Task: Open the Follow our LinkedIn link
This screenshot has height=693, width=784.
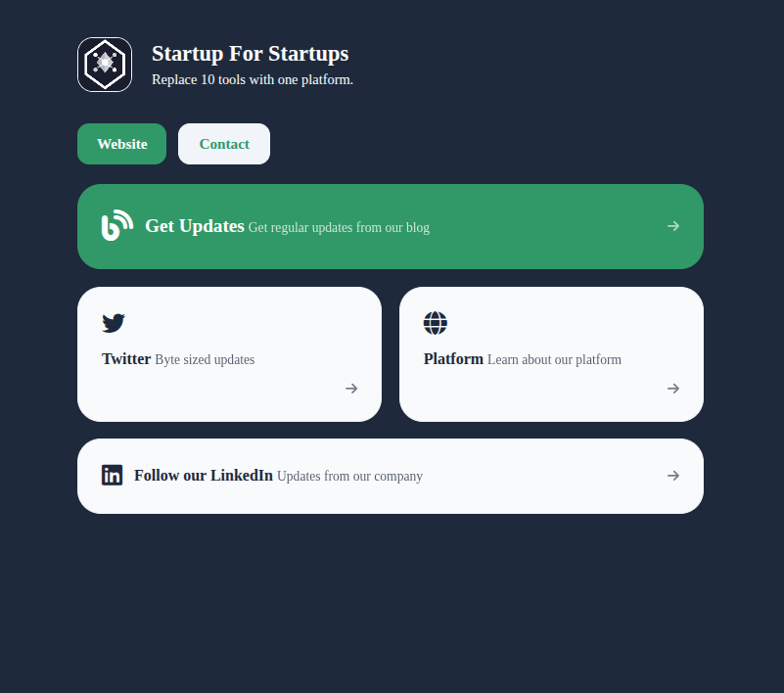Action: [x=204, y=475]
